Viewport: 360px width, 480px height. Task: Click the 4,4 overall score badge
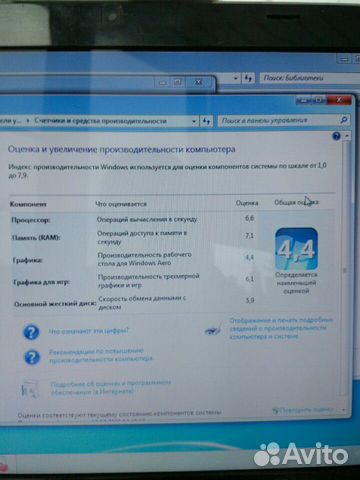296,249
